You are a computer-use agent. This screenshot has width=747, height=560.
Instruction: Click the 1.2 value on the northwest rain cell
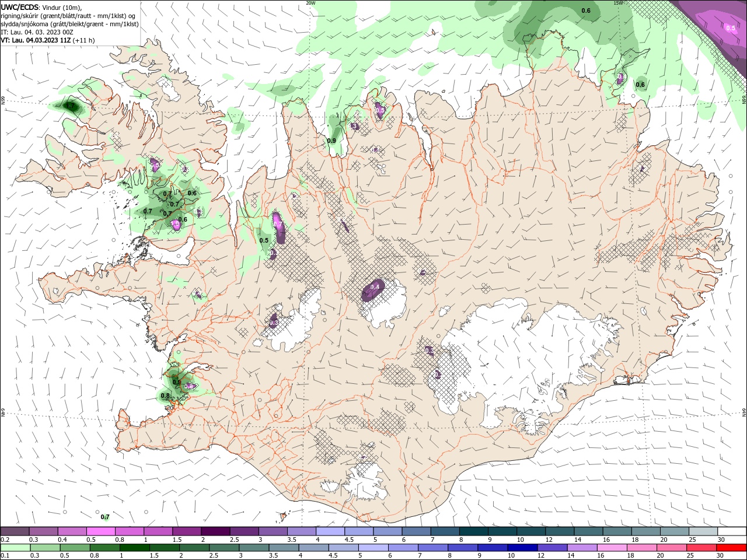71,106
